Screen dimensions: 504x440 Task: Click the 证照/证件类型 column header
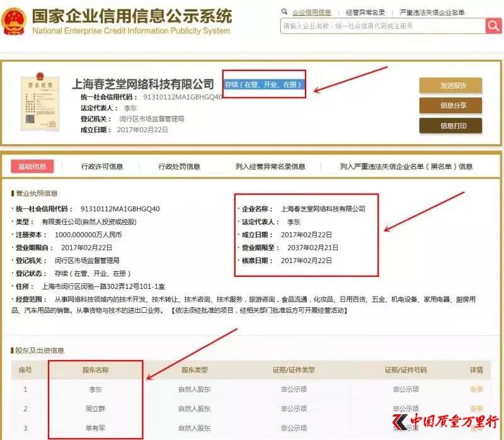point(294,369)
